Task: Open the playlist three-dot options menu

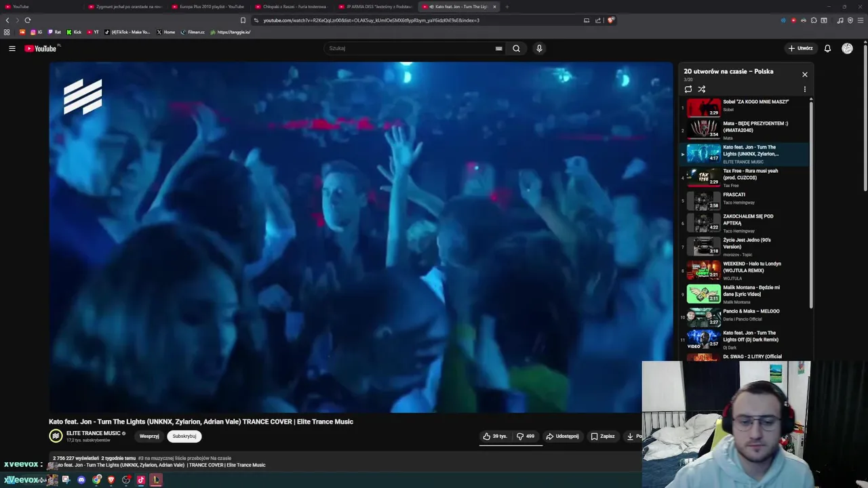Action: (x=805, y=89)
